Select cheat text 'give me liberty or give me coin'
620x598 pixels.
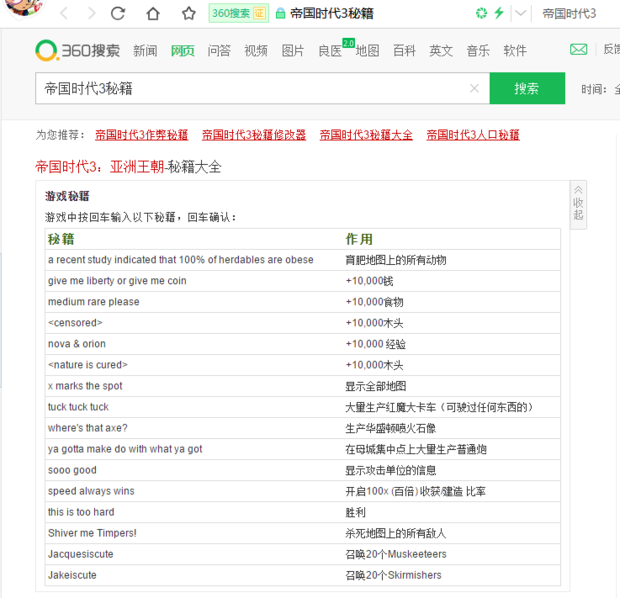tap(117, 281)
